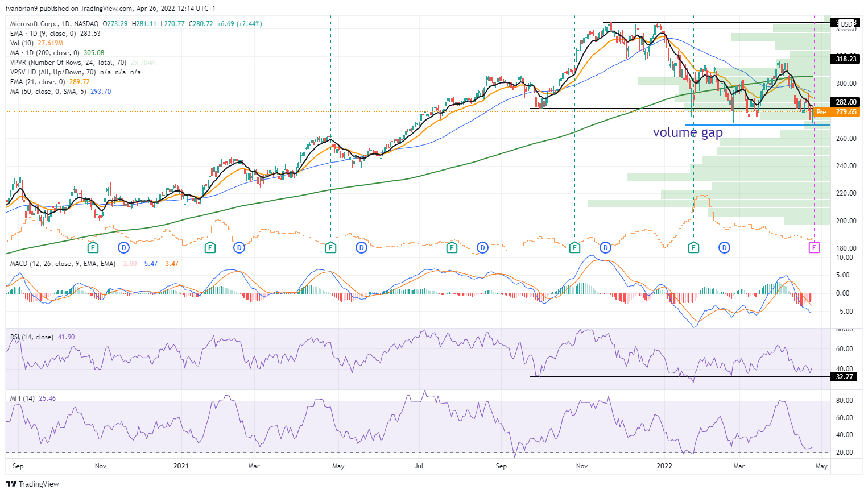Screen dimensions: 868x494
Task: Click the earnings marker from late October 2020
Action: coord(93,247)
